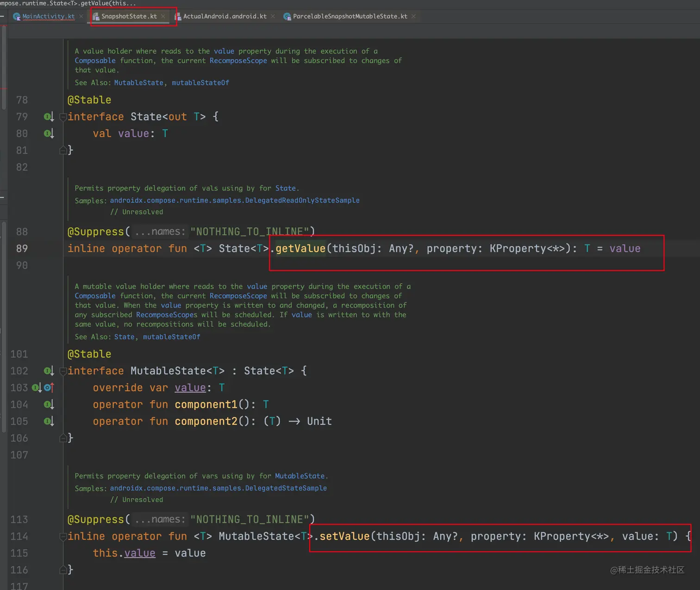Click setValue function name on line 114
Viewport: 700px width, 590px height.
click(344, 536)
